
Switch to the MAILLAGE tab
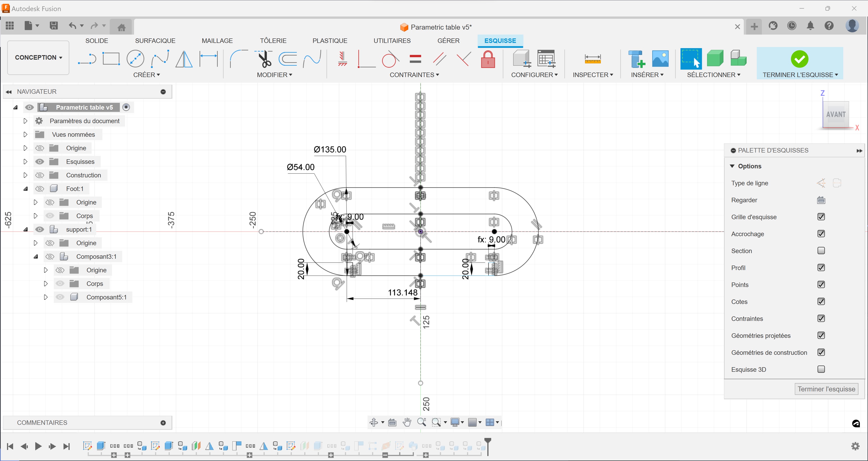click(217, 41)
